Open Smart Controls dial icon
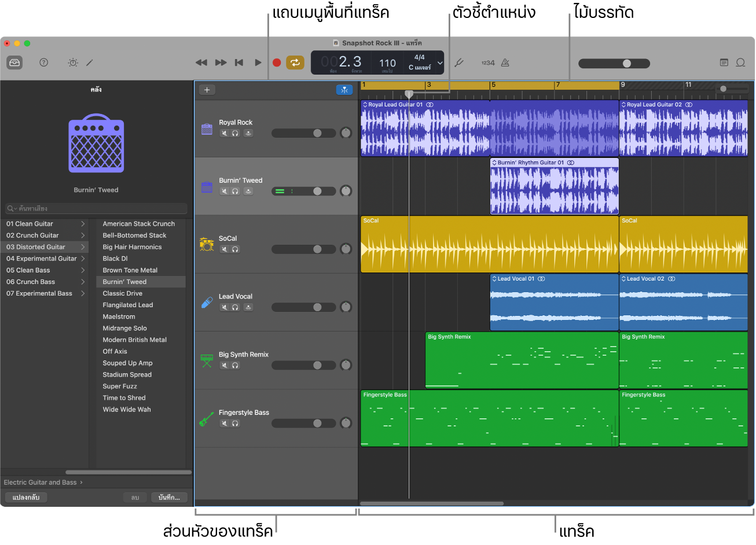This screenshot has height=545, width=756. pos(73,62)
